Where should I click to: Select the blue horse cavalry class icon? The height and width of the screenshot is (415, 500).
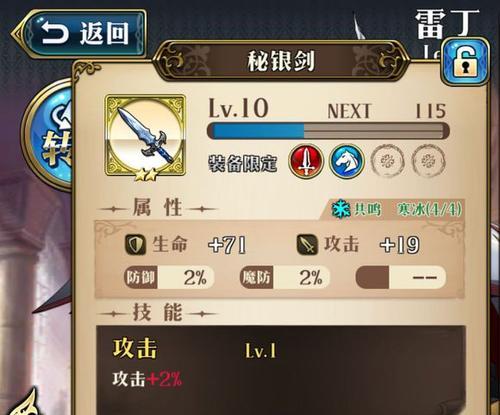tap(347, 161)
